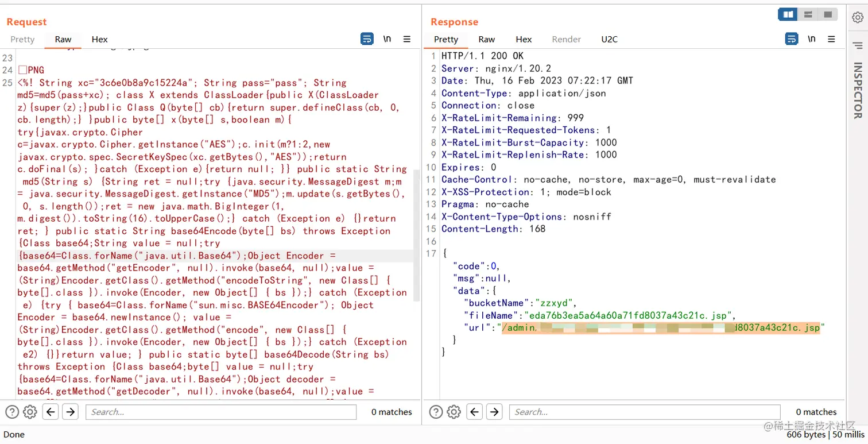Open Response pane hamburger options menu
Viewport: 868px width, 444px height.
831,39
